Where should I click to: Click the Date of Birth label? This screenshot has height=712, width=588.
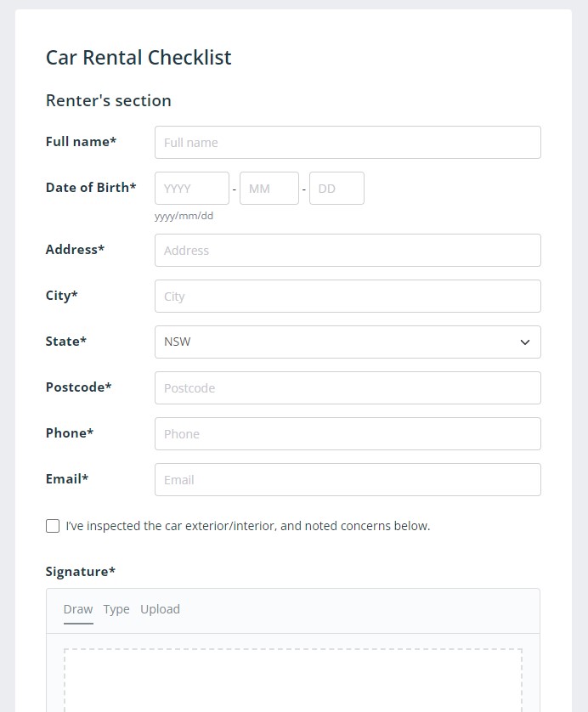click(91, 188)
